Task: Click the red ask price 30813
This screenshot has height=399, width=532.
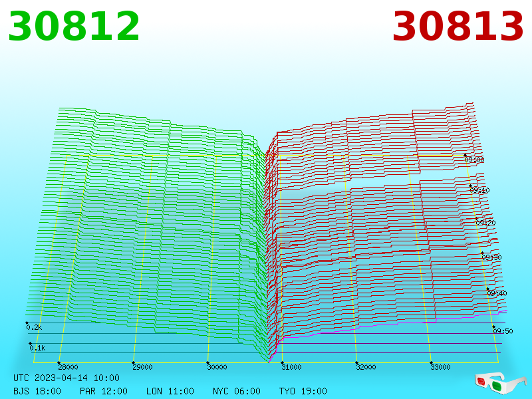Action: click(x=458, y=27)
